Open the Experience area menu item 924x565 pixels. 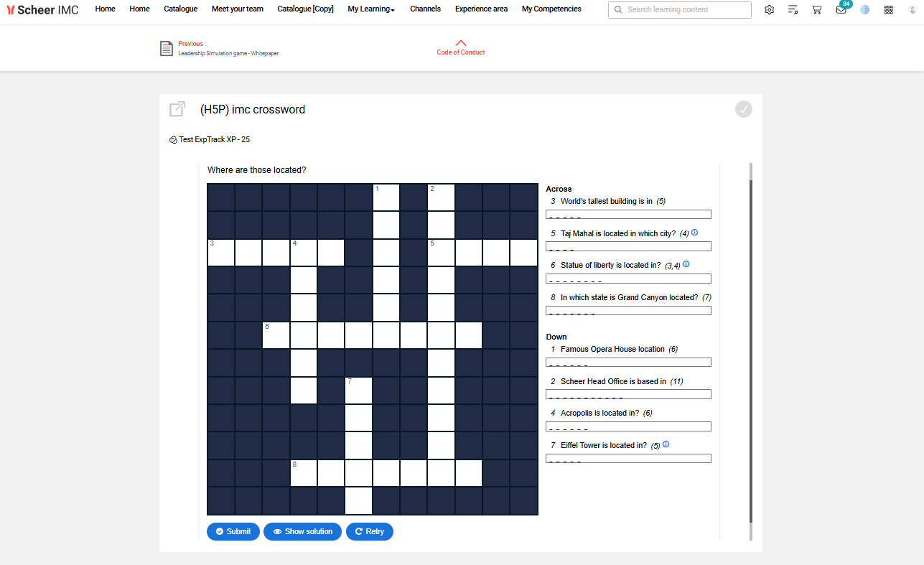pos(480,9)
